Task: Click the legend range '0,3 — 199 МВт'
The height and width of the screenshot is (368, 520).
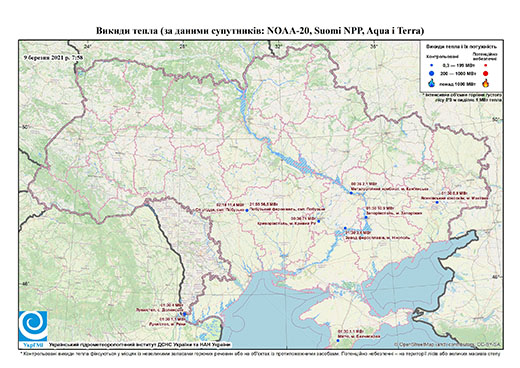Action: [459, 65]
